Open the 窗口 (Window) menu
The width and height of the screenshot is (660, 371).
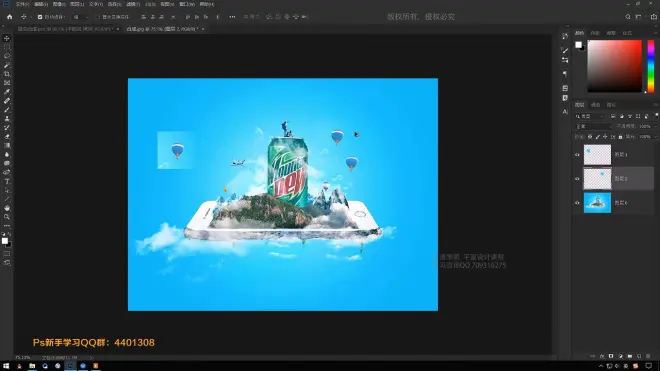pos(187,4)
